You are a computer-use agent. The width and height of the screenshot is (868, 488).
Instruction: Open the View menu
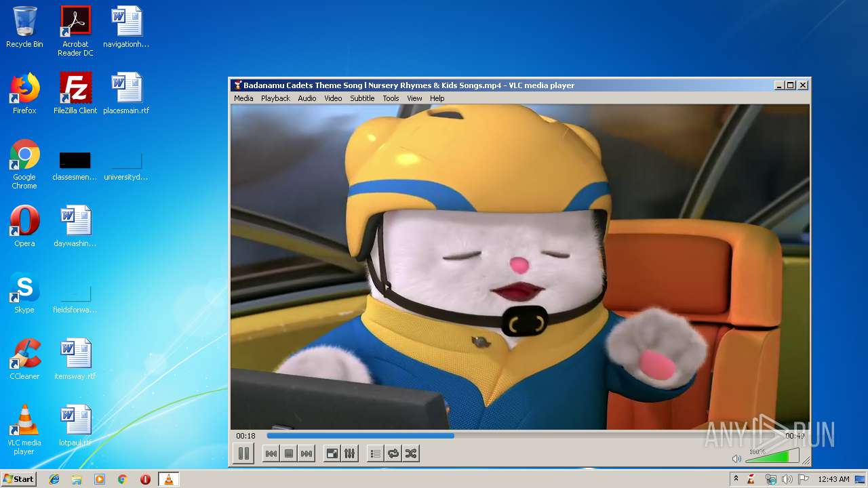coord(414,98)
